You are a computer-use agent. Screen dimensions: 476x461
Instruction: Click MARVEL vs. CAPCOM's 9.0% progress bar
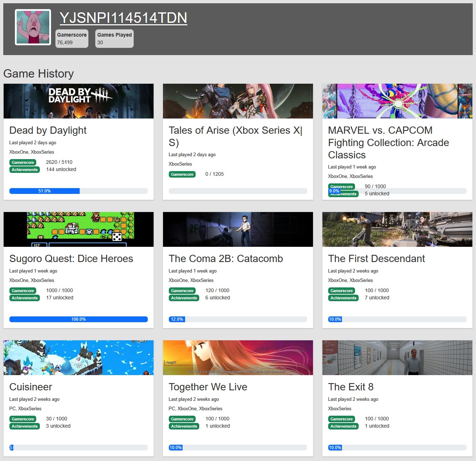click(397, 191)
